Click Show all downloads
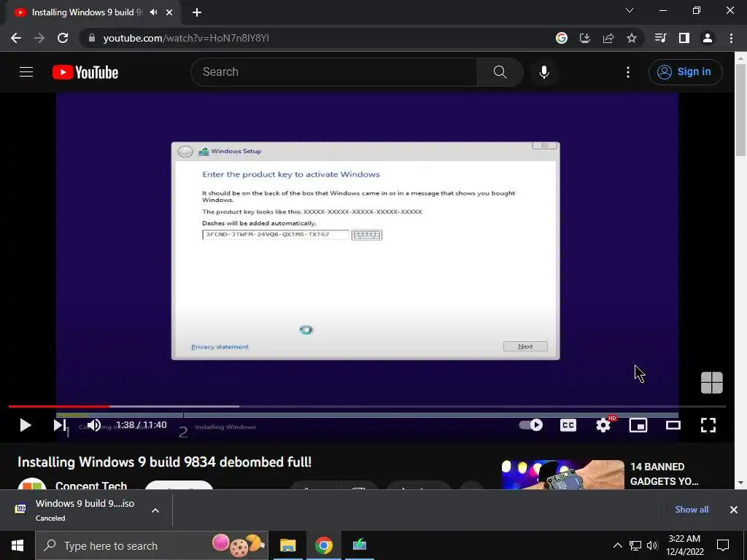The width and height of the screenshot is (747, 560). click(692, 510)
